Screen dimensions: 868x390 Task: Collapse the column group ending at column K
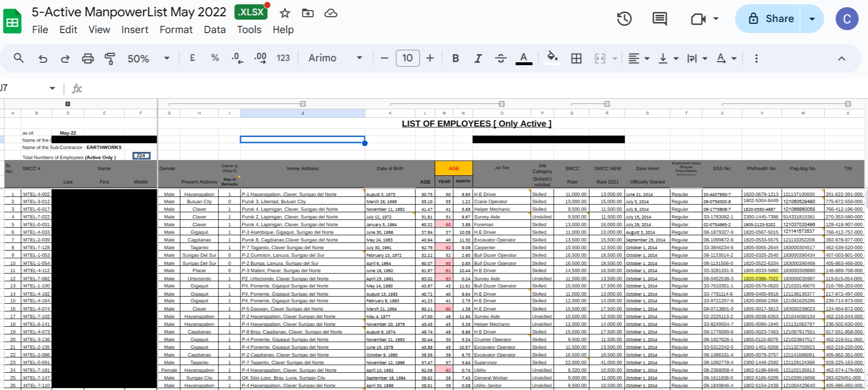tap(303, 104)
